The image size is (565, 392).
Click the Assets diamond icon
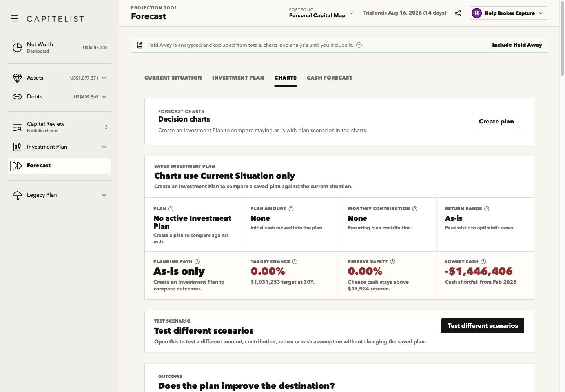17,78
